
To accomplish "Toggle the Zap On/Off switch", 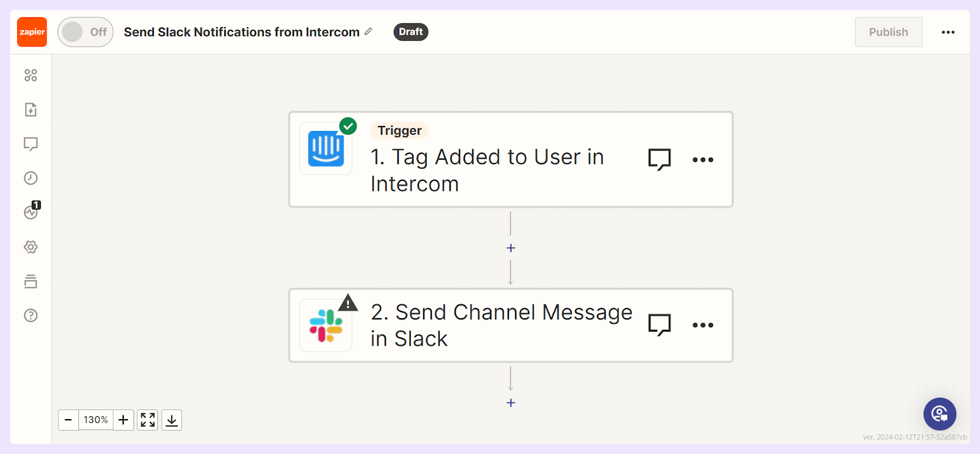I will [x=86, y=32].
